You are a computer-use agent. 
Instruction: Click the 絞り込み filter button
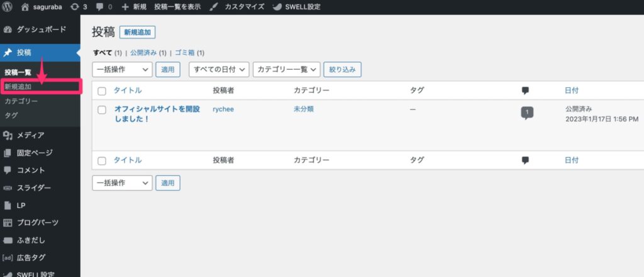(343, 69)
